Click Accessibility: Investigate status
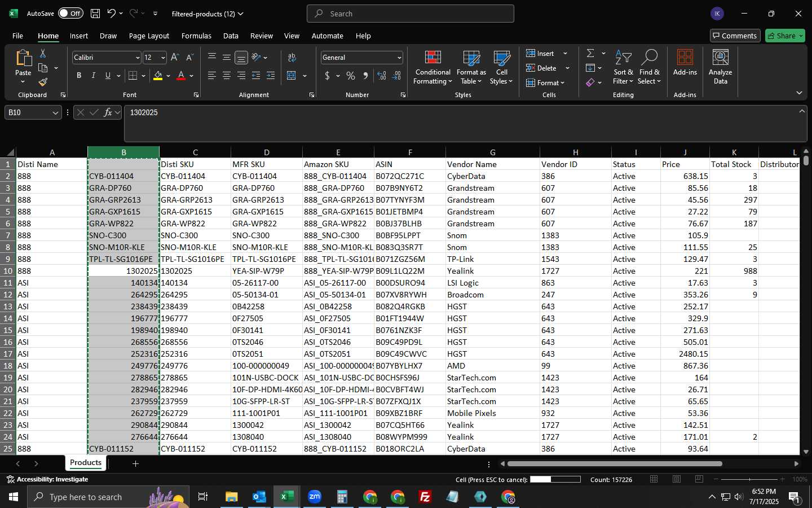Image resolution: width=812 pixels, height=508 pixels. (x=47, y=479)
